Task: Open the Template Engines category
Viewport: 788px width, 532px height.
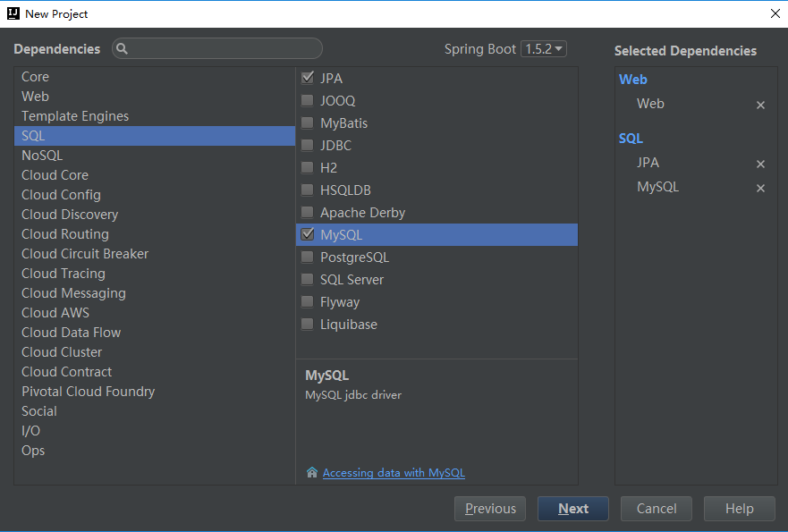Action: click(75, 116)
